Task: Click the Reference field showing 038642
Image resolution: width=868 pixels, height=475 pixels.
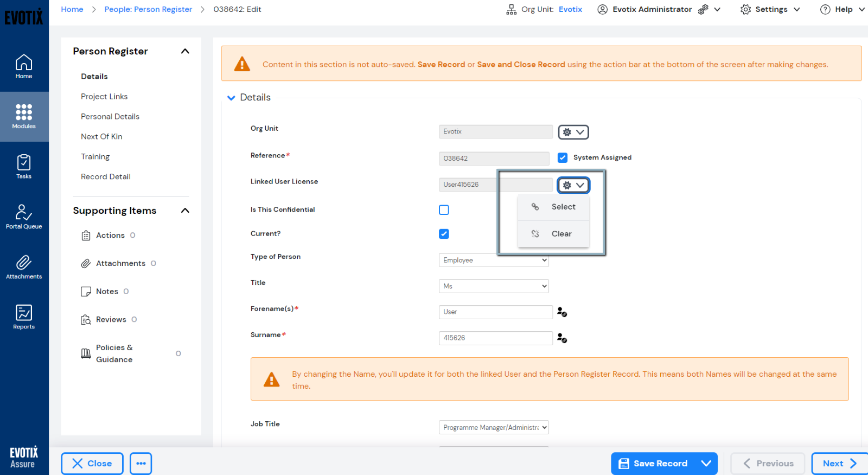Action: coord(494,159)
